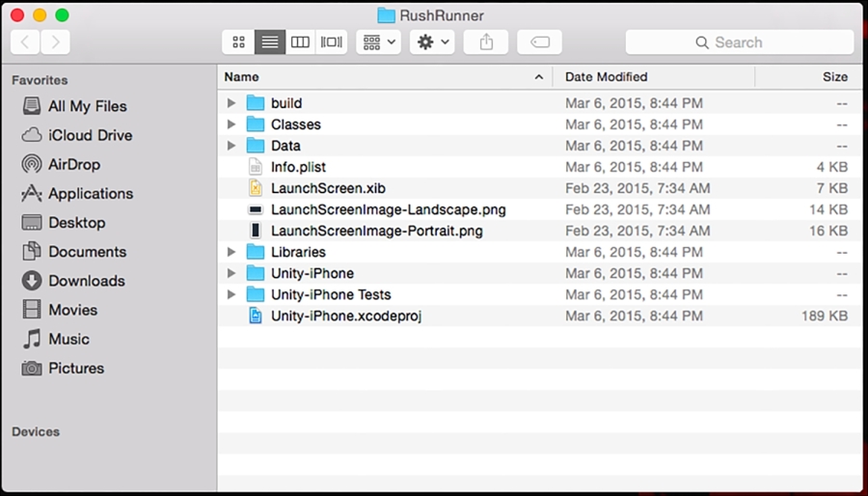Screen dimensions: 868x496
Task: Click the Favorites sidebar heading
Action: coord(40,81)
